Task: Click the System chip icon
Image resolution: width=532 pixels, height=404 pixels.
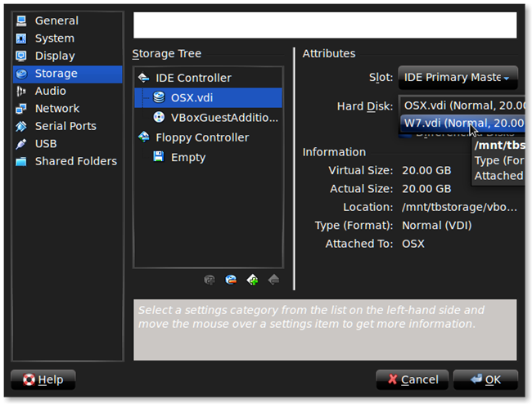Action: (x=21, y=38)
